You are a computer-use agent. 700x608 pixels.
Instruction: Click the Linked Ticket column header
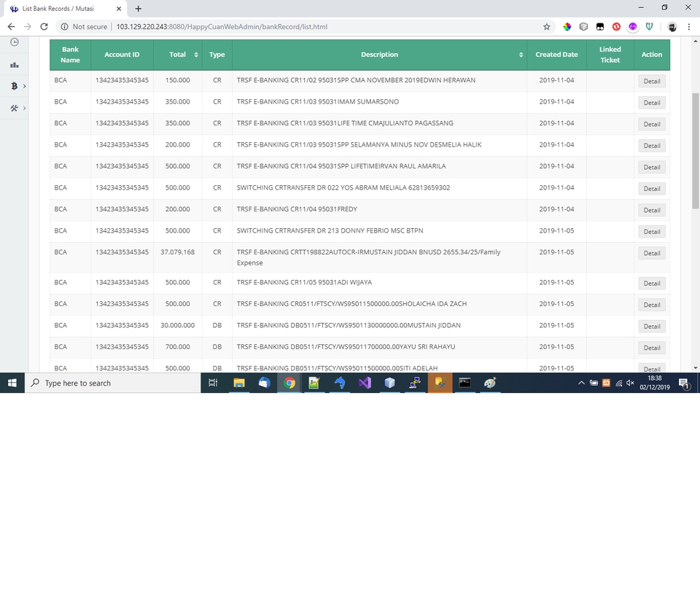[x=610, y=55]
